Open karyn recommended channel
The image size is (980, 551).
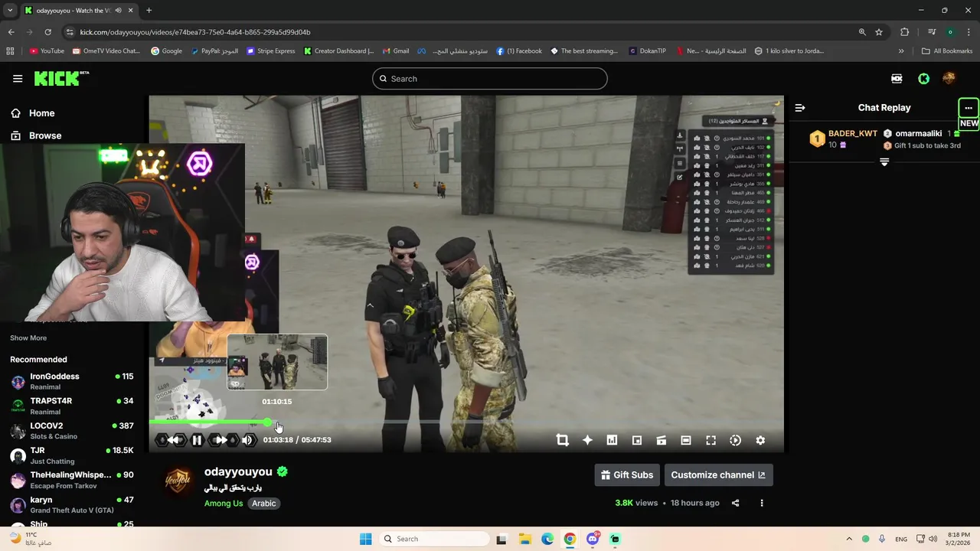pos(72,504)
